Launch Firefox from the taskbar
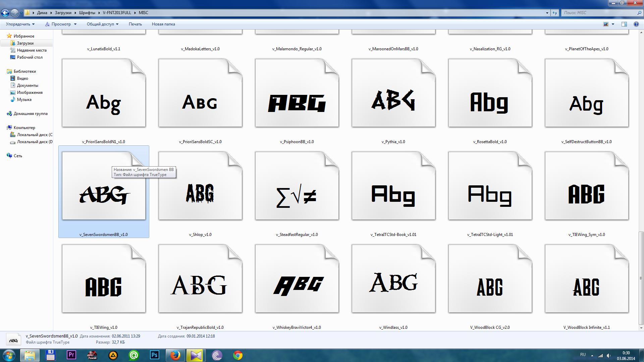This screenshot has height=362, width=644. coord(175,355)
